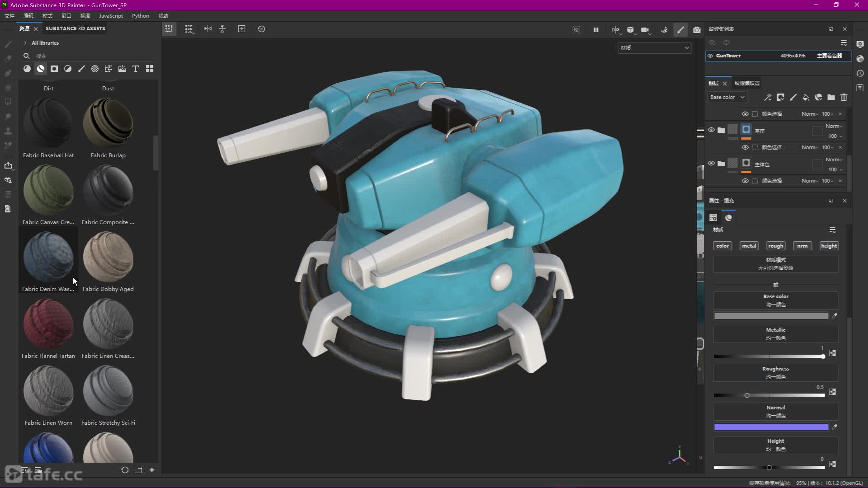Viewport: 868px width, 488px height.
Task: Switch to 纹理集设置 tab
Action: (x=747, y=83)
